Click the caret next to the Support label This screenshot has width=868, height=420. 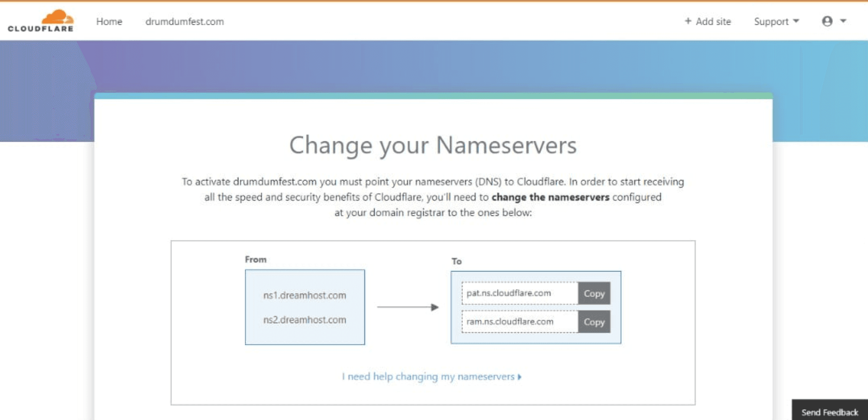[796, 21]
